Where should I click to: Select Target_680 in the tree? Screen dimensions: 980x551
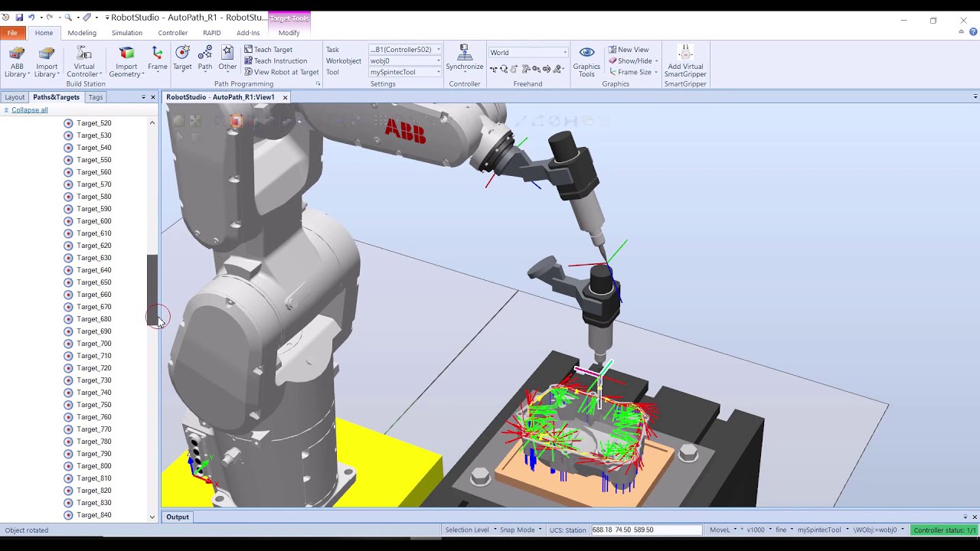coord(94,319)
